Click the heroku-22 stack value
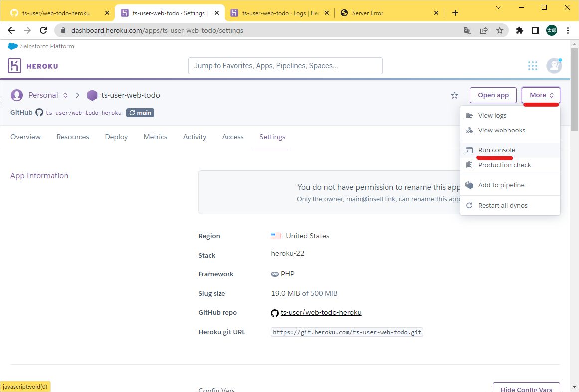The width and height of the screenshot is (579, 392). (288, 254)
